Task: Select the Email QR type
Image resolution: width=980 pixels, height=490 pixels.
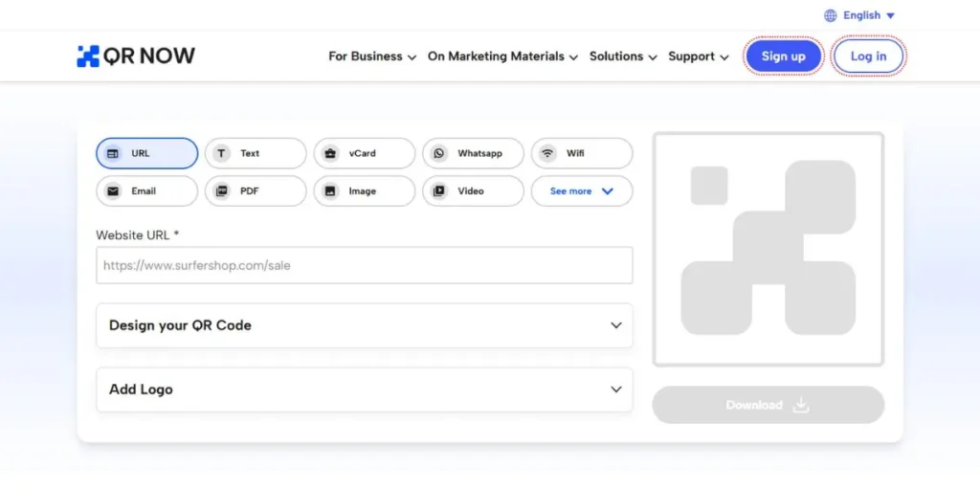Action: [x=146, y=191]
